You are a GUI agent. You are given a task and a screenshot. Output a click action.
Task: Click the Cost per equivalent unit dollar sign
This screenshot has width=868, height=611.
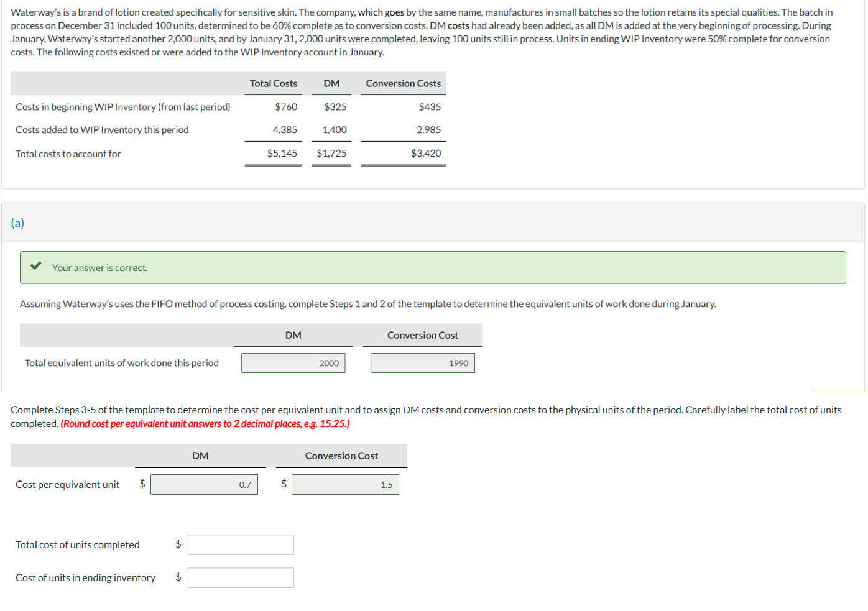142,484
